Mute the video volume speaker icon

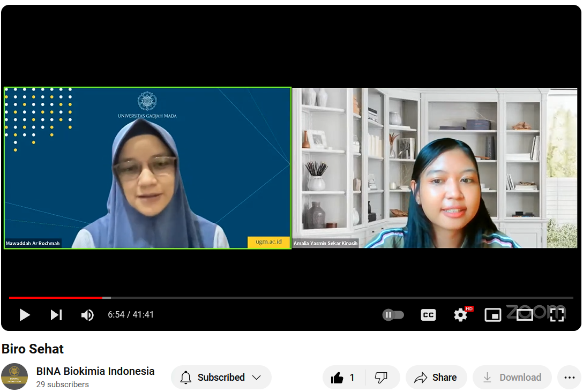(87, 315)
